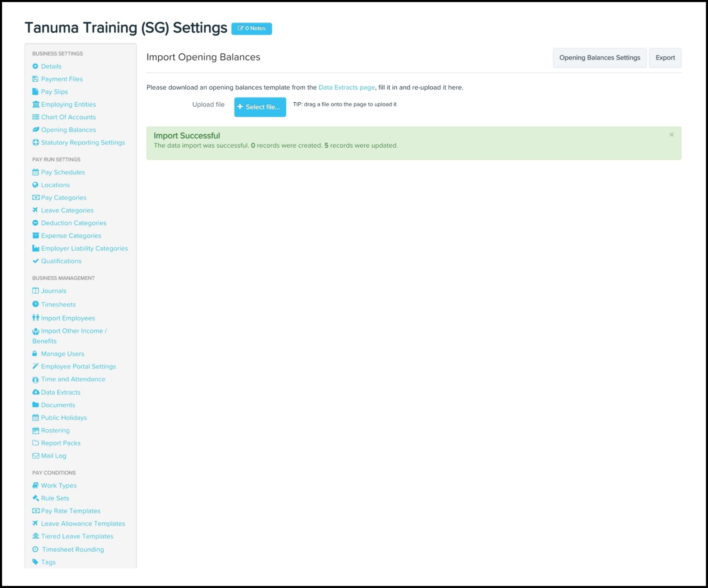
Task: Click the tag icon beside Tags
Action: [x=35, y=562]
